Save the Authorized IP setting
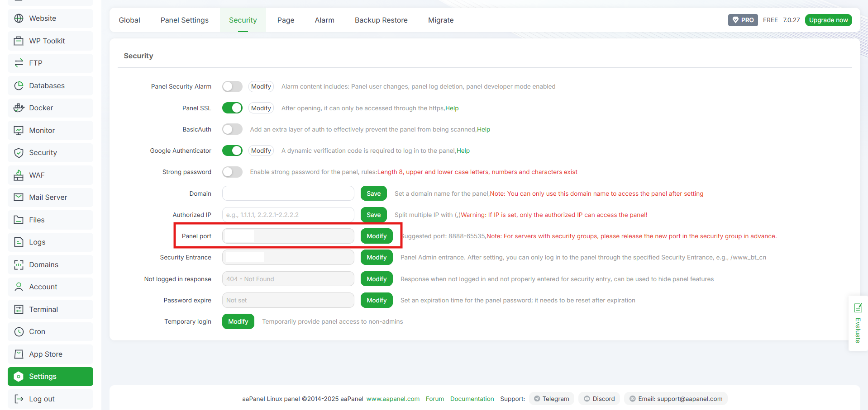Viewport: 868px width, 410px height. (374, 215)
